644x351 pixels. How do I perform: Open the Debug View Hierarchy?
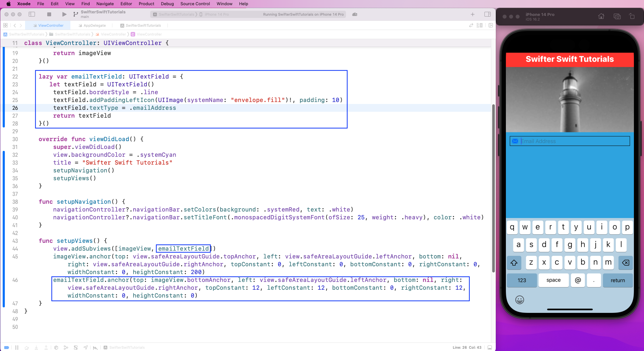56,347
